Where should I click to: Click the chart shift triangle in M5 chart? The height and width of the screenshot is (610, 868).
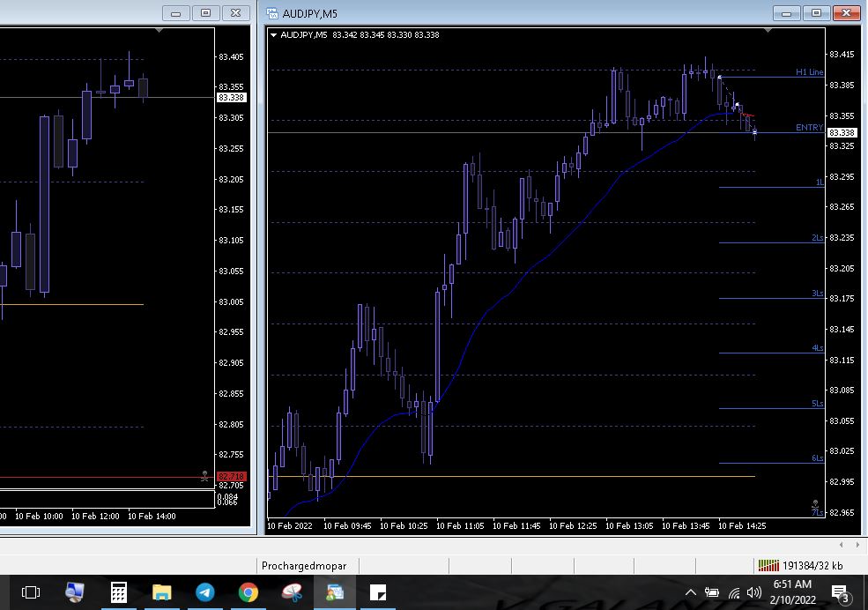click(768, 31)
